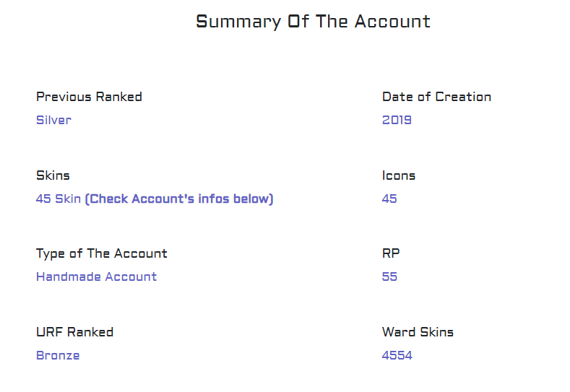The height and width of the screenshot is (392, 570).
Task: Click the Icons label
Action: coord(399,175)
